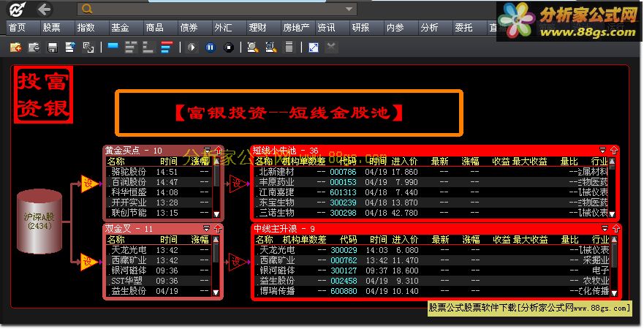Image resolution: width=644 pixels, height=329 pixels.
Task: Click stock code 600880 博瑞传播
Action: [344, 291]
